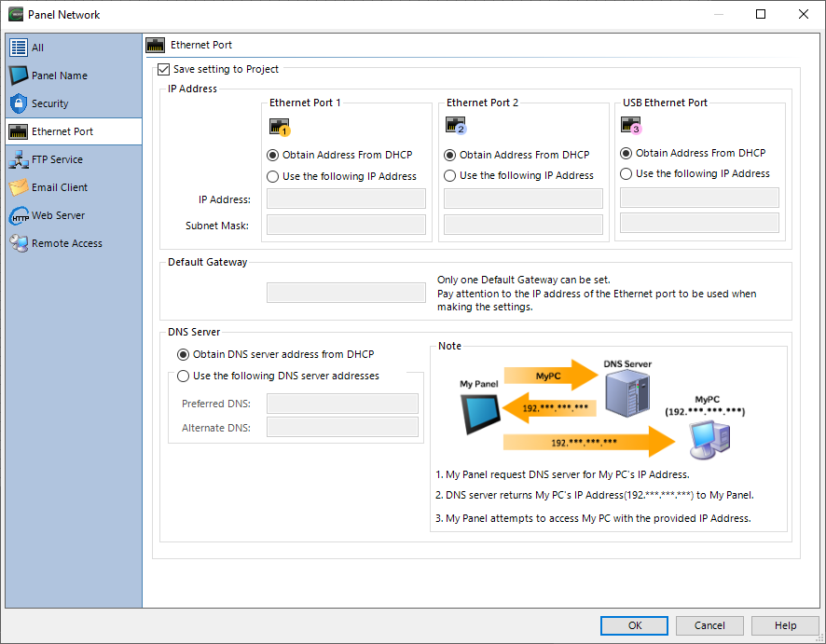Screen dimensions: 826x644
Task: Select static IP option for Ethernet Port 1
Action: tap(273, 176)
